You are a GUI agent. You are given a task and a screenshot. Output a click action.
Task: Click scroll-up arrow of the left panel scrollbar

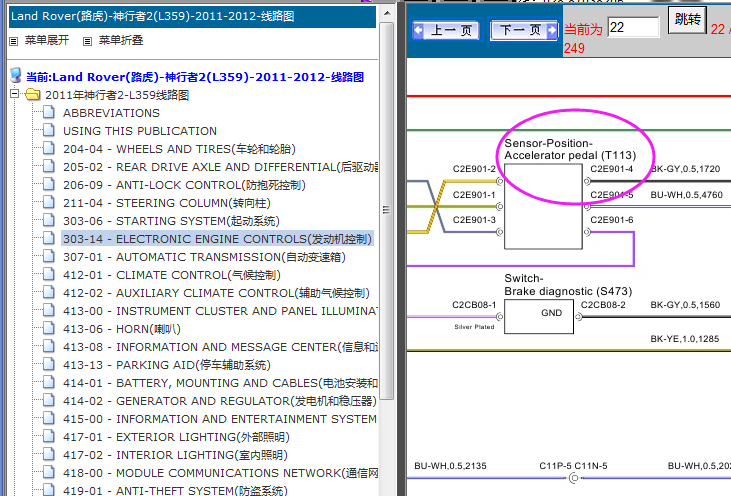click(387, 14)
